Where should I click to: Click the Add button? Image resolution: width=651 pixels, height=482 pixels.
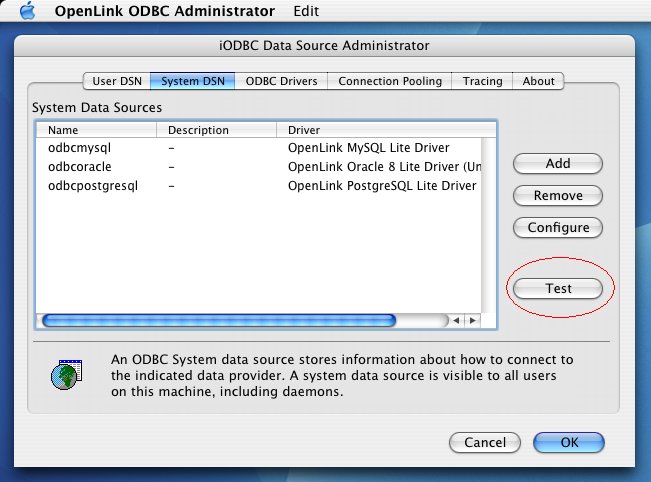coord(558,164)
